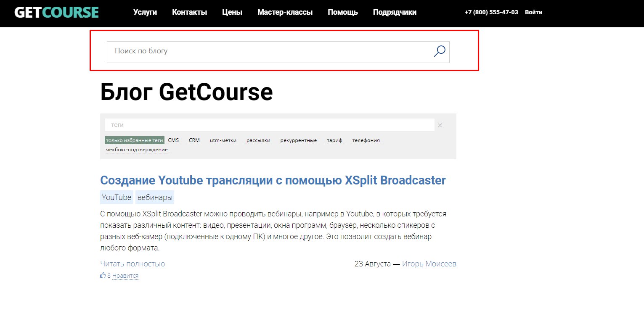Click the 23 Августа date text

pyautogui.click(x=373, y=264)
